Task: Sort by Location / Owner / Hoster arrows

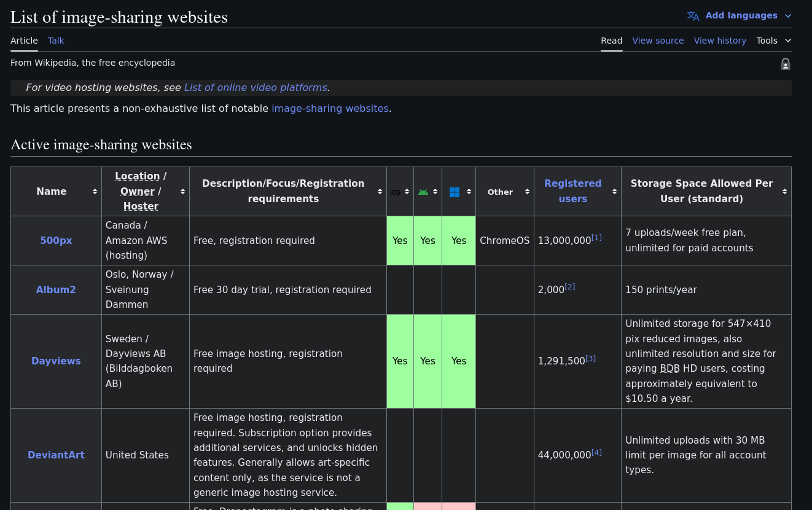Action: [x=182, y=192]
